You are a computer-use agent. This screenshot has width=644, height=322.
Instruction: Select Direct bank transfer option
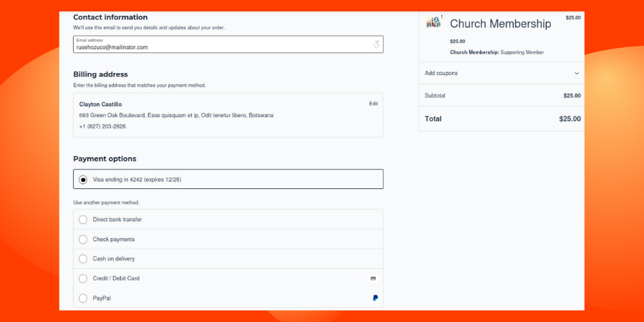[x=228, y=220]
